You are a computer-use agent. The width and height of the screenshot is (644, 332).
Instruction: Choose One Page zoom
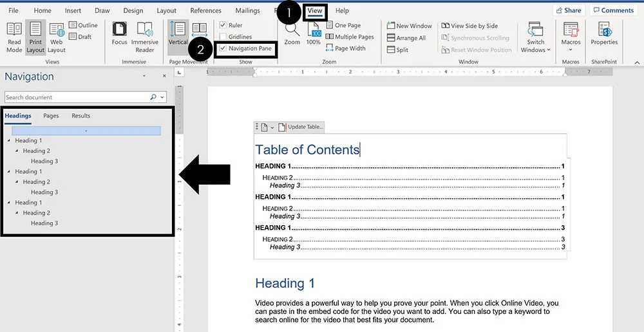tap(343, 25)
